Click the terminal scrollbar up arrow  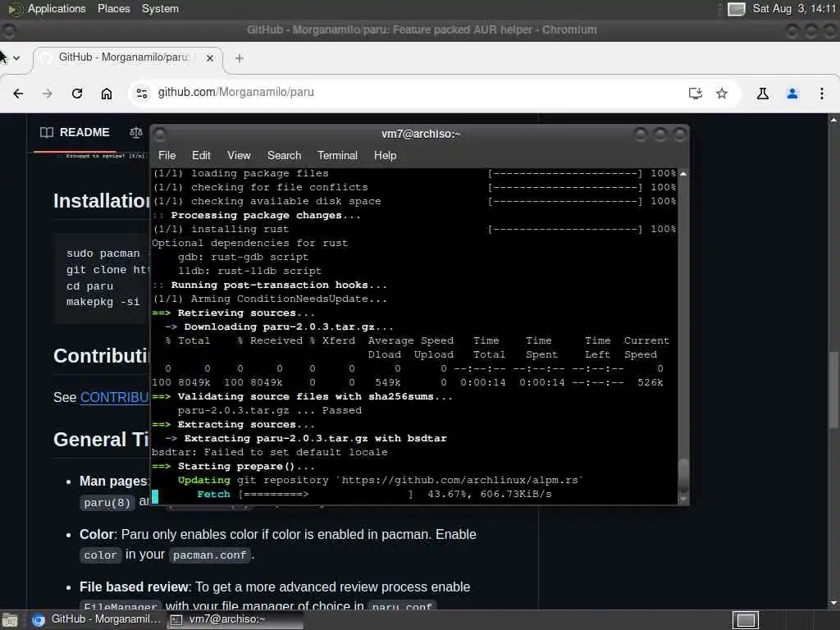click(683, 174)
